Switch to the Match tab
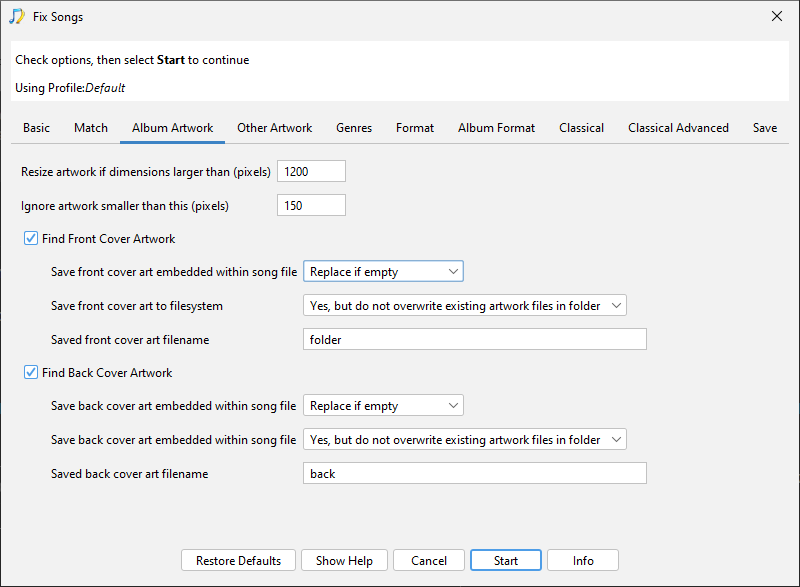 pyautogui.click(x=91, y=128)
